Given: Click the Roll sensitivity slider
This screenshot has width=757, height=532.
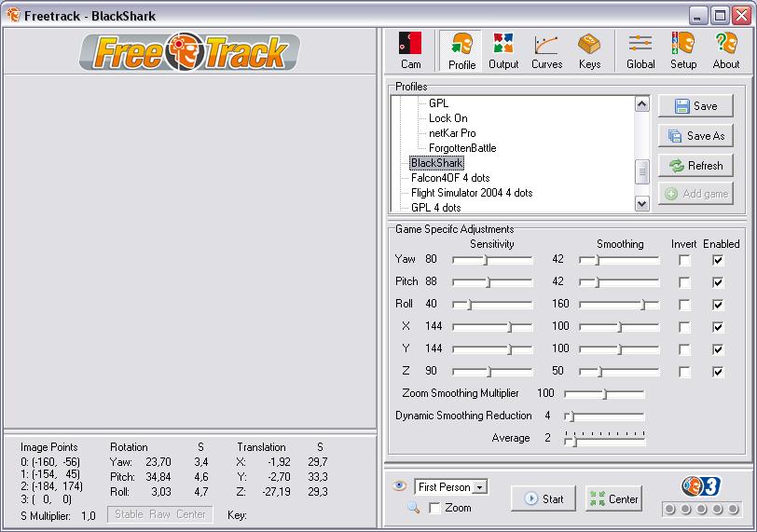Looking at the screenshot, I should tap(492, 305).
